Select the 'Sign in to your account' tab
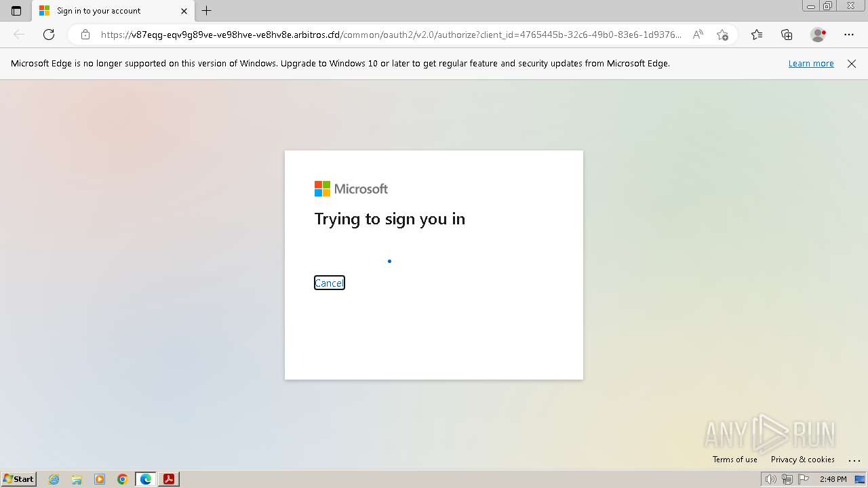The image size is (868, 488). [x=113, y=11]
